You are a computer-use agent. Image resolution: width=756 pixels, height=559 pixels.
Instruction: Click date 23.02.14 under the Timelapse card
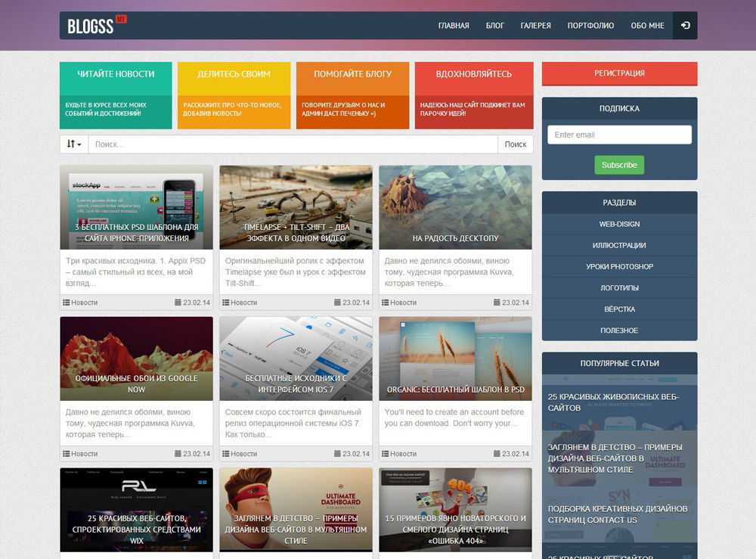(356, 303)
